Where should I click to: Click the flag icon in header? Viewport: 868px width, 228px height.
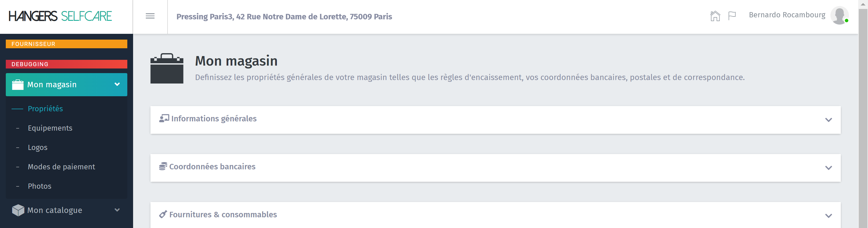(x=731, y=16)
